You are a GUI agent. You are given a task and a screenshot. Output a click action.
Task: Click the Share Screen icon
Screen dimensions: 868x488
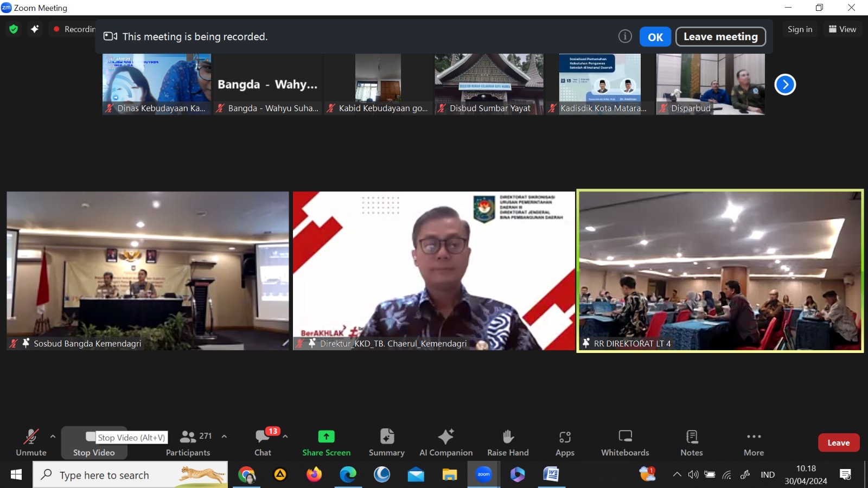point(326,436)
